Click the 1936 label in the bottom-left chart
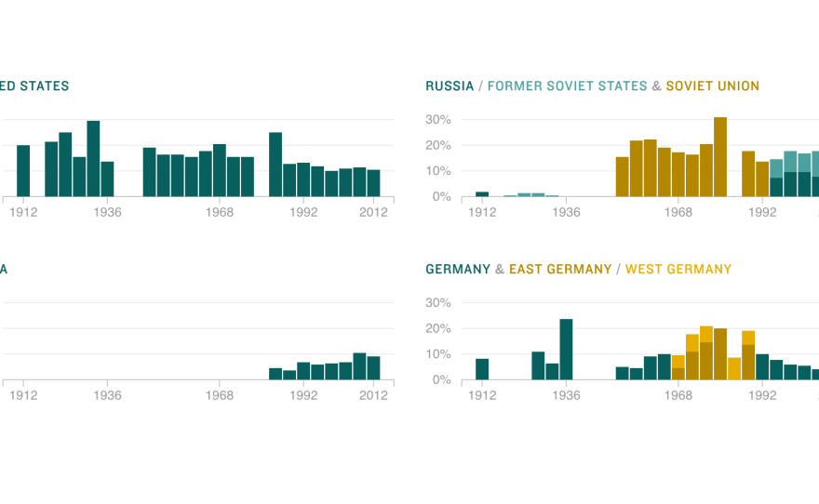This screenshot has width=819, height=504. (108, 395)
